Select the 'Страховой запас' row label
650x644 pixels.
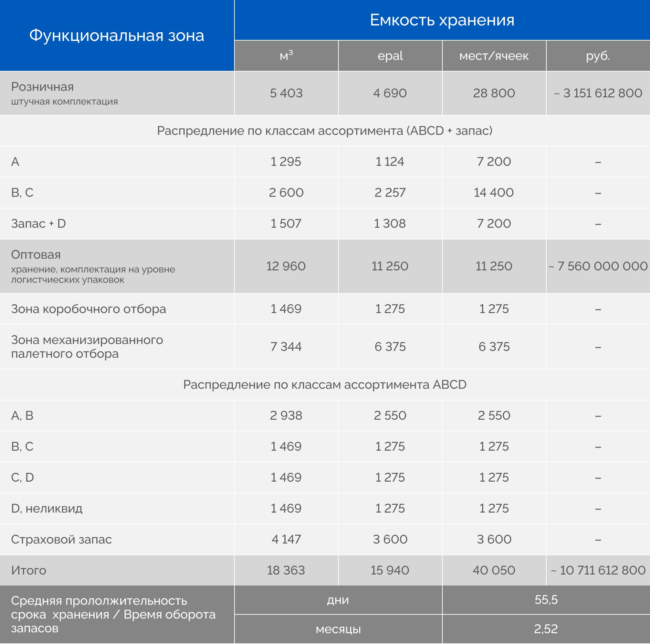(x=61, y=539)
